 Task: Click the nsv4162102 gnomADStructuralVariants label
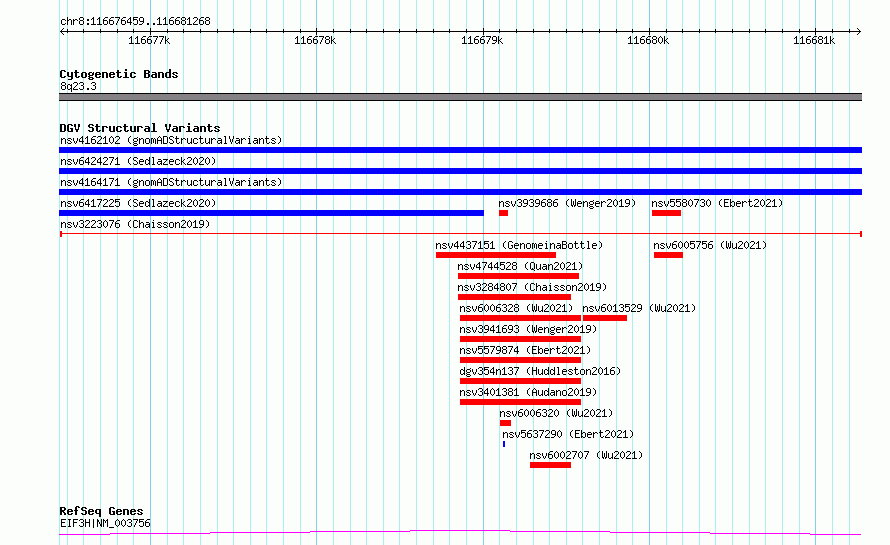(x=171, y=140)
